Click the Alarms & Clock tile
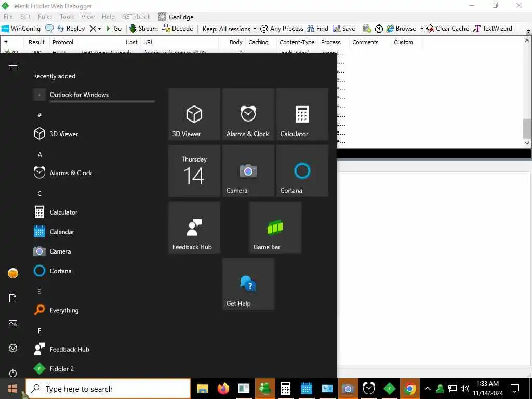The width and height of the screenshot is (532, 399). (248, 114)
